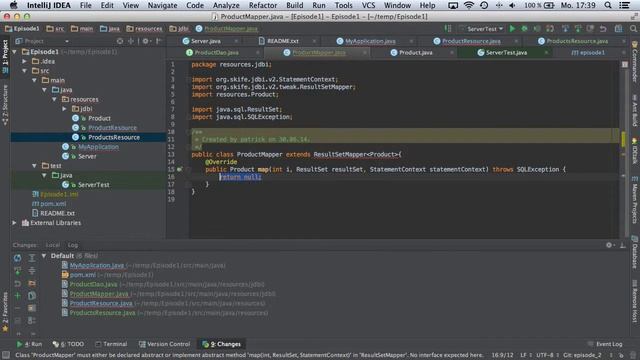The height and width of the screenshot is (360, 640).
Task: Start debugging with the bug icon
Action: [x=524, y=29]
